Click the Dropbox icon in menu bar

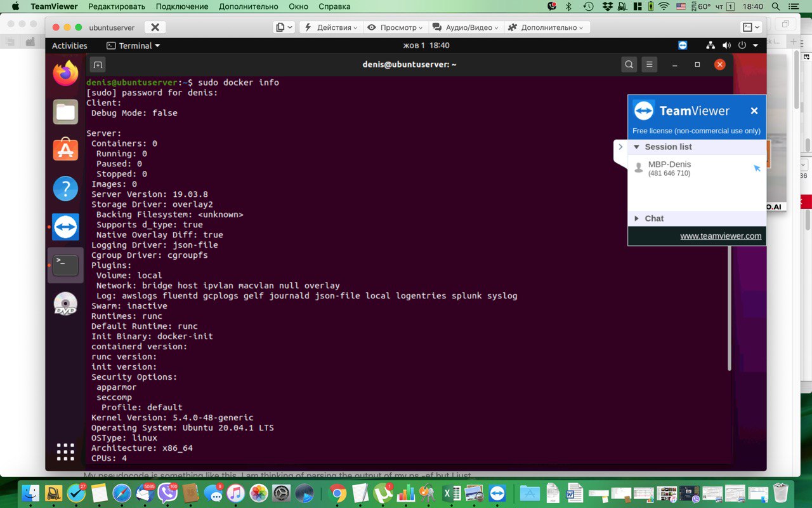click(x=608, y=6)
